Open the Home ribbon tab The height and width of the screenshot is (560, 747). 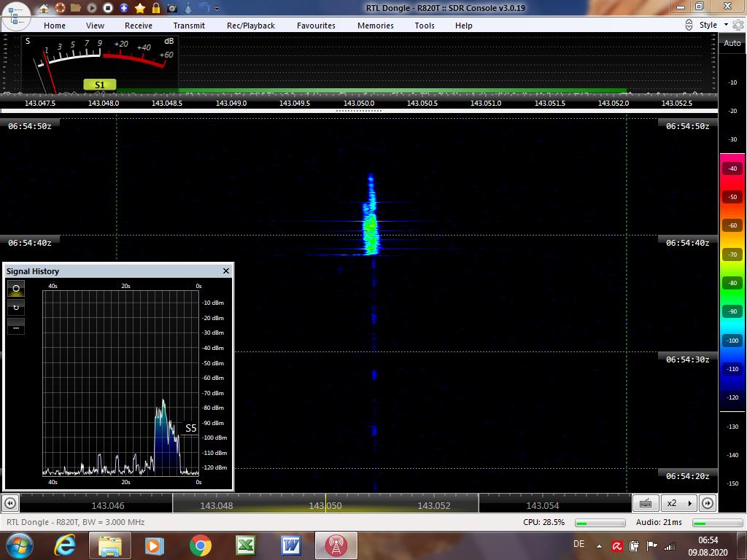pos(55,26)
